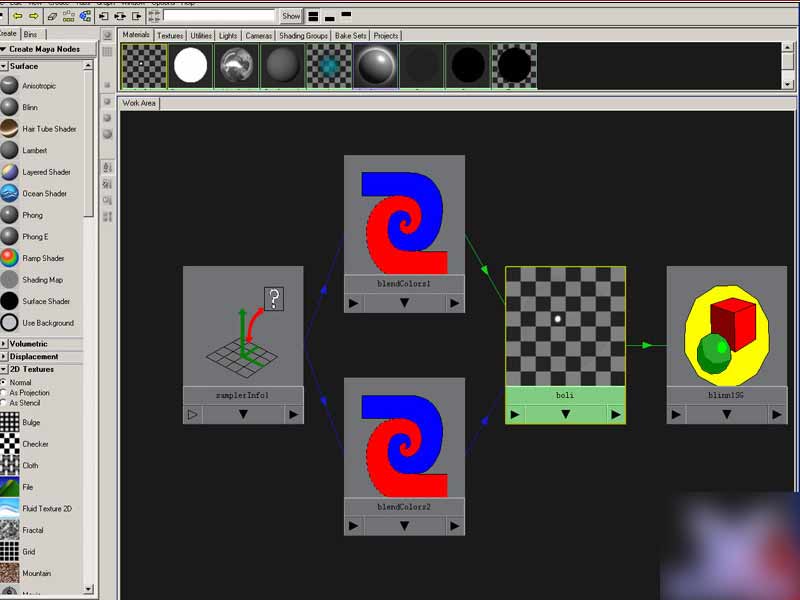Create a Bulge 2D texture

click(20, 422)
